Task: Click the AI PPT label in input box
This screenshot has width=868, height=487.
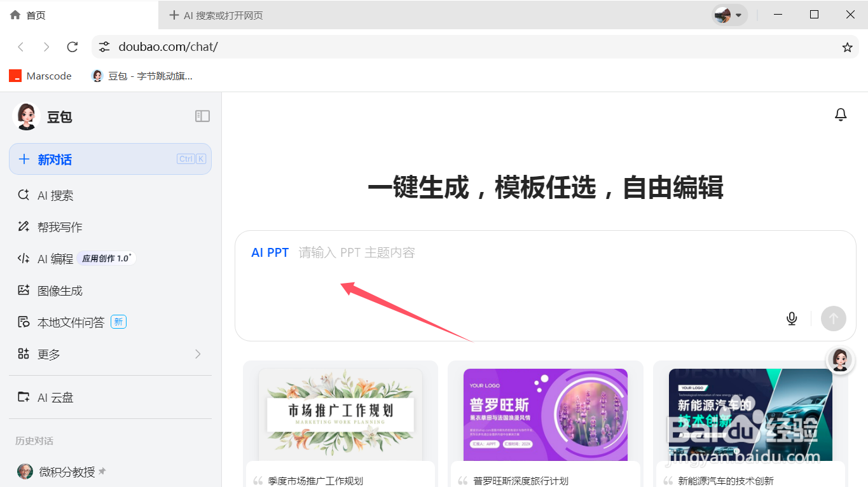Action: (270, 252)
